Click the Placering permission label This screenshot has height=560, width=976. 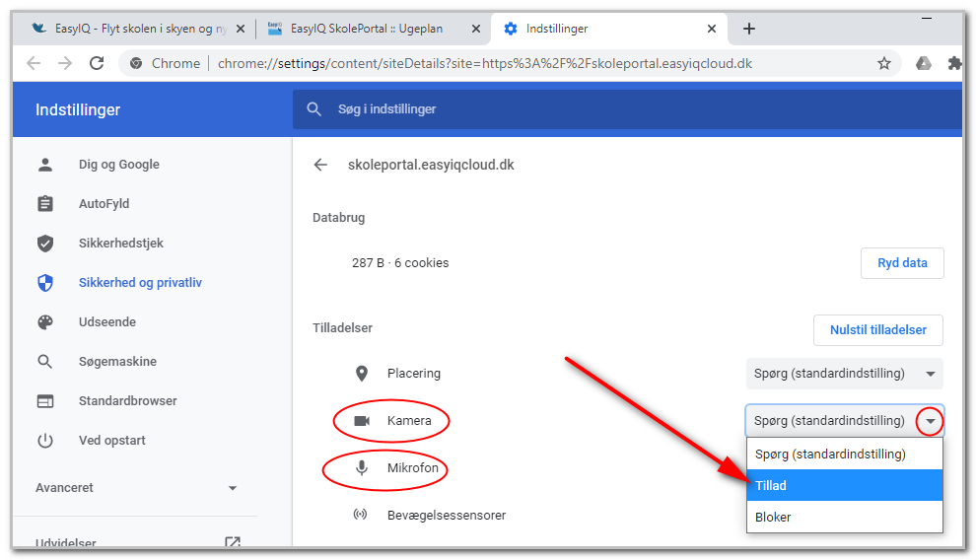coord(414,374)
